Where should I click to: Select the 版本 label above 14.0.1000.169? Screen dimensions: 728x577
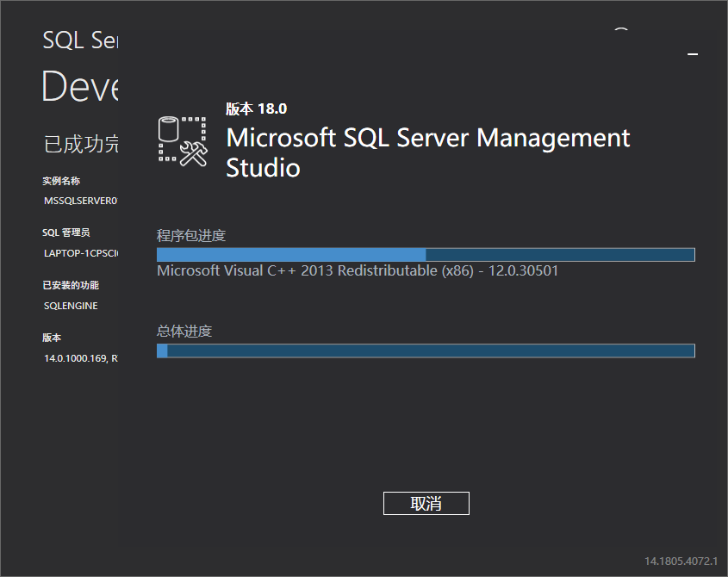[52, 338]
